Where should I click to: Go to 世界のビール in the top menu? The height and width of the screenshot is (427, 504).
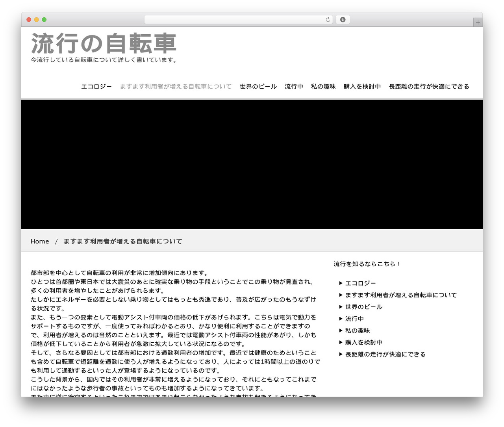258,86
